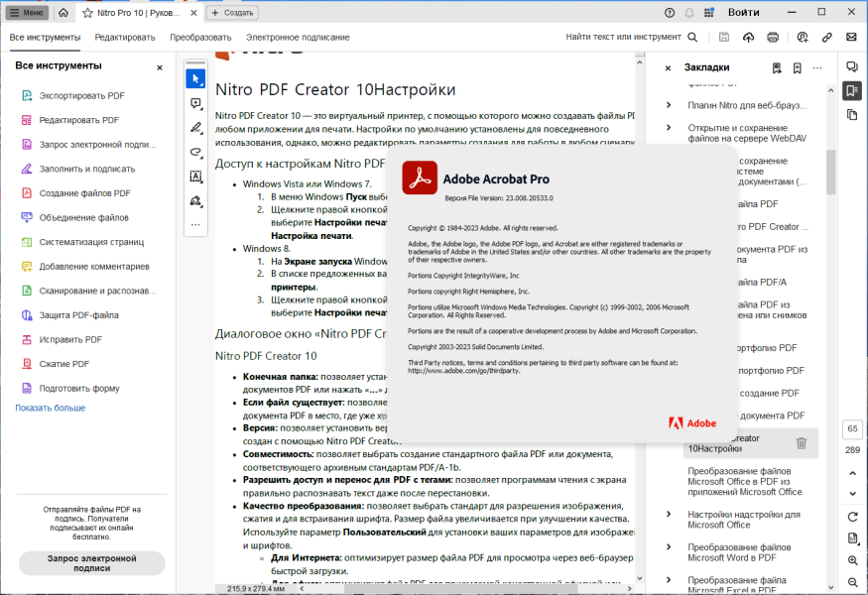Select the freehand draw loop tool
The height and width of the screenshot is (595, 868).
(x=196, y=152)
